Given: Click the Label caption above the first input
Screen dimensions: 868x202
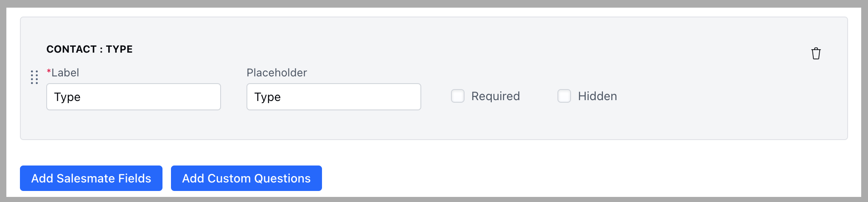Looking at the screenshot, I should (65, 73).
